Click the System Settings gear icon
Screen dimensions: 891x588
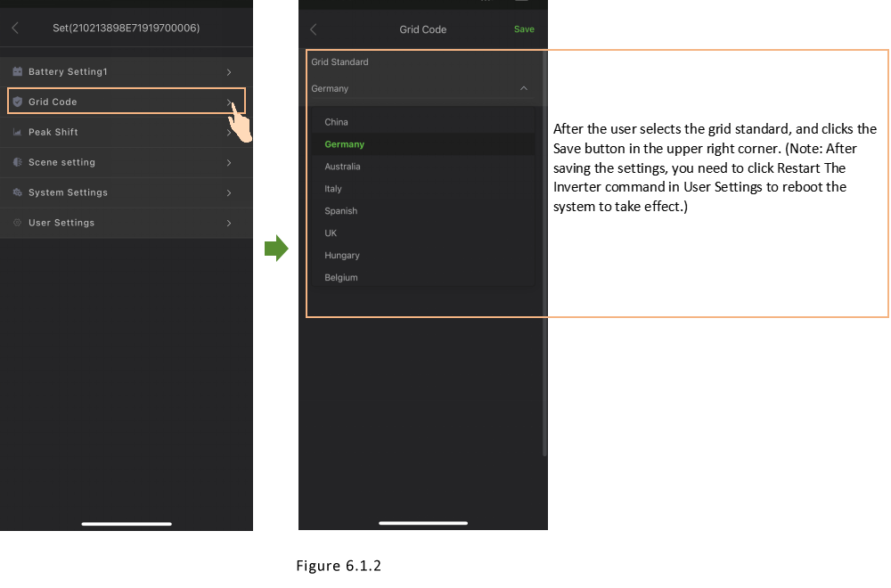pos(17,192)
